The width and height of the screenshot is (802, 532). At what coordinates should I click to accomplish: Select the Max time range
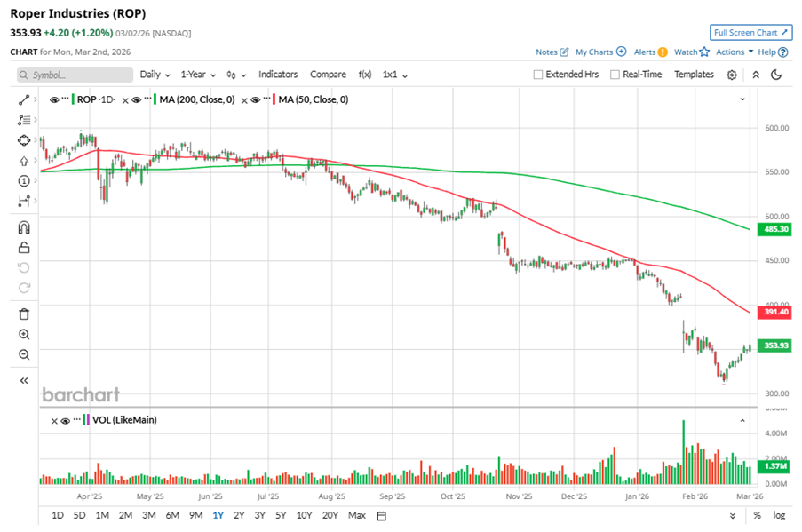356,516
